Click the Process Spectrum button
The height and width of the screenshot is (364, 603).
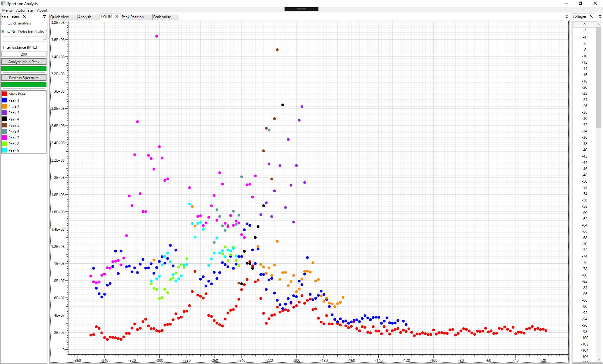[24, 78]
